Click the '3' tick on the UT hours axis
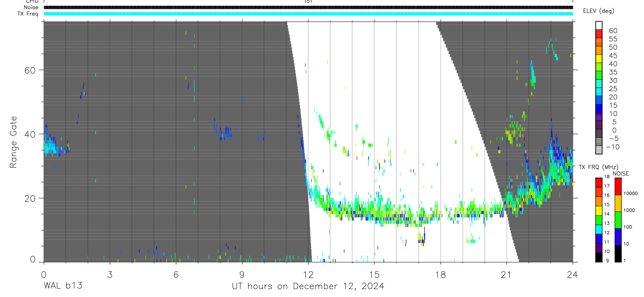Screen dimensions: 644x297 pyautogui.click(x=110, y=274)
